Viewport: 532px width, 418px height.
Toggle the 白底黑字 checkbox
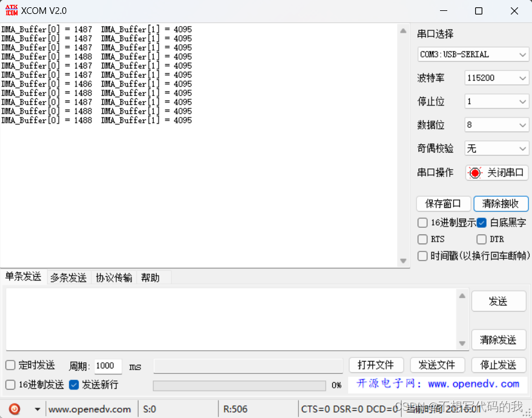pos(481,223)
